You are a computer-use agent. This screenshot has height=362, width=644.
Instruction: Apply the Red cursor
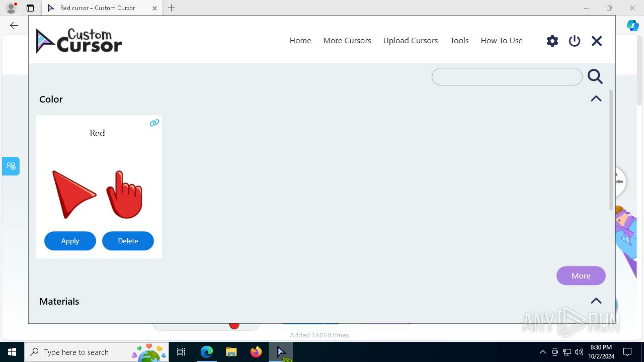coord(70,241)
